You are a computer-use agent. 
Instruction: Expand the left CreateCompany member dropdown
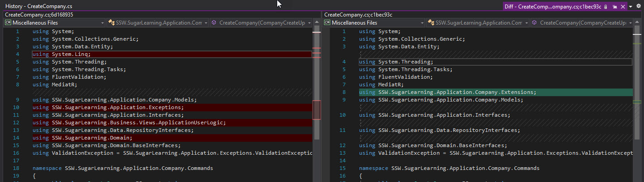(x=309, y=23)
